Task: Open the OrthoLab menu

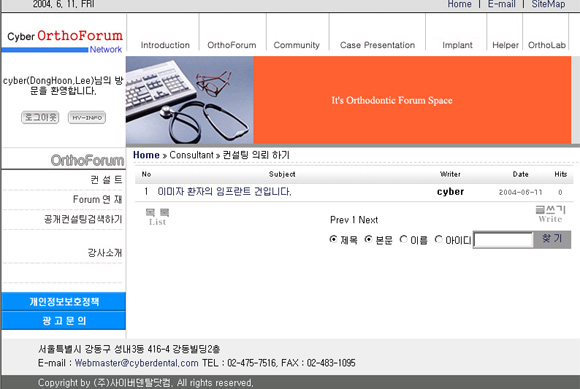Action: tap(547, 45)
